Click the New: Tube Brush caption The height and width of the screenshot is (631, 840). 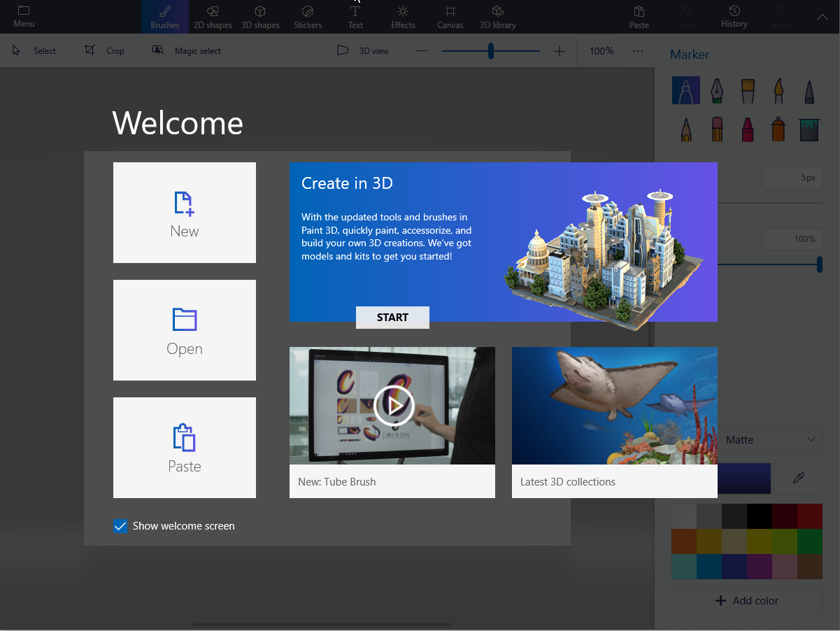337,482
